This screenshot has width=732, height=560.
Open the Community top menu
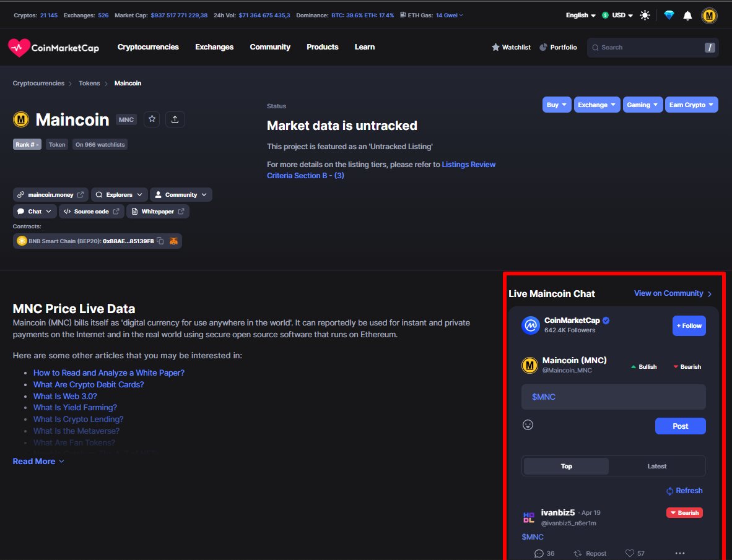(x=270, y=47)
